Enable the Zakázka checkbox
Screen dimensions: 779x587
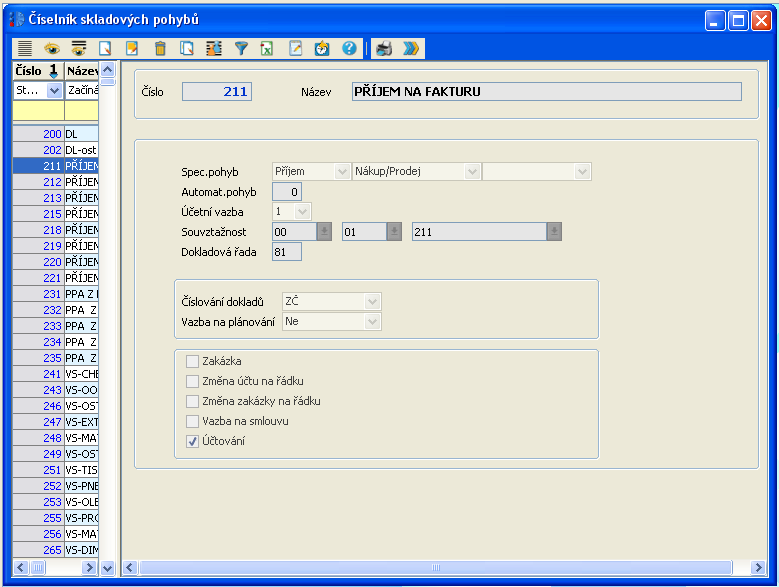(193, 361)
